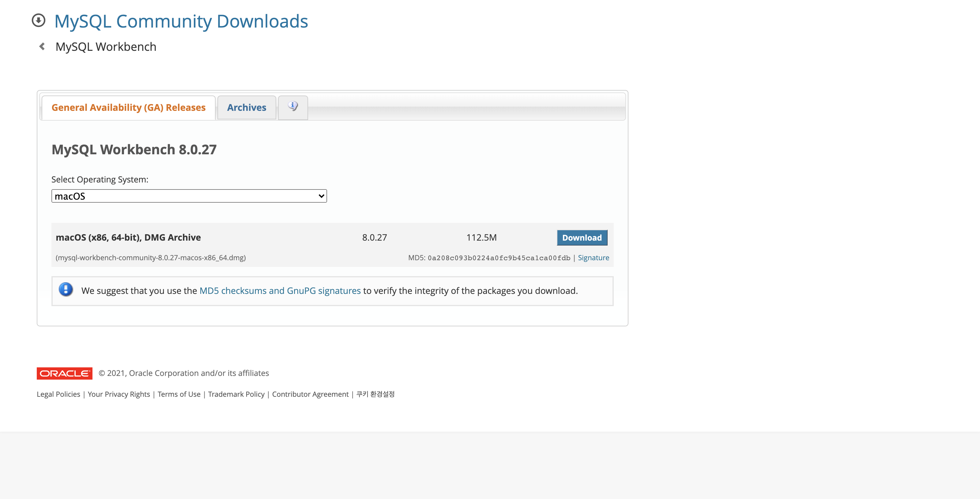This screenshot has height=499, width=980.
Task: Switch to the Archives tab
Action: 247,108
